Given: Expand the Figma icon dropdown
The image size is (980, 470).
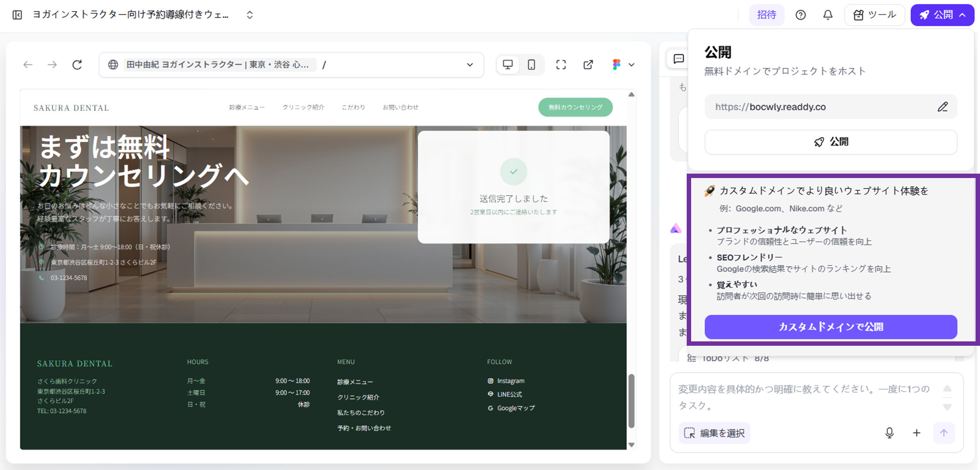Looking at the screenshot, I should (x=631, y=65).
